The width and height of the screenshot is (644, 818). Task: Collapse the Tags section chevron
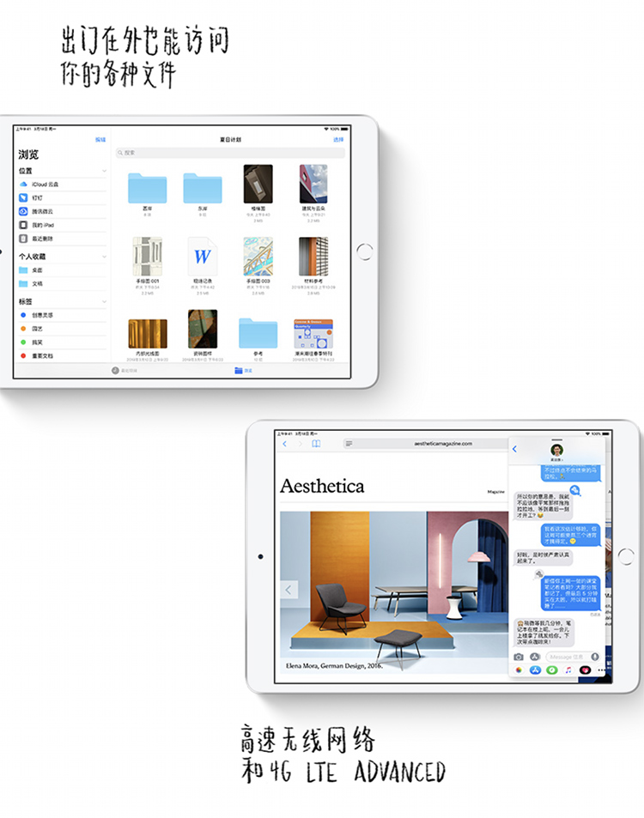click(105, 302)
